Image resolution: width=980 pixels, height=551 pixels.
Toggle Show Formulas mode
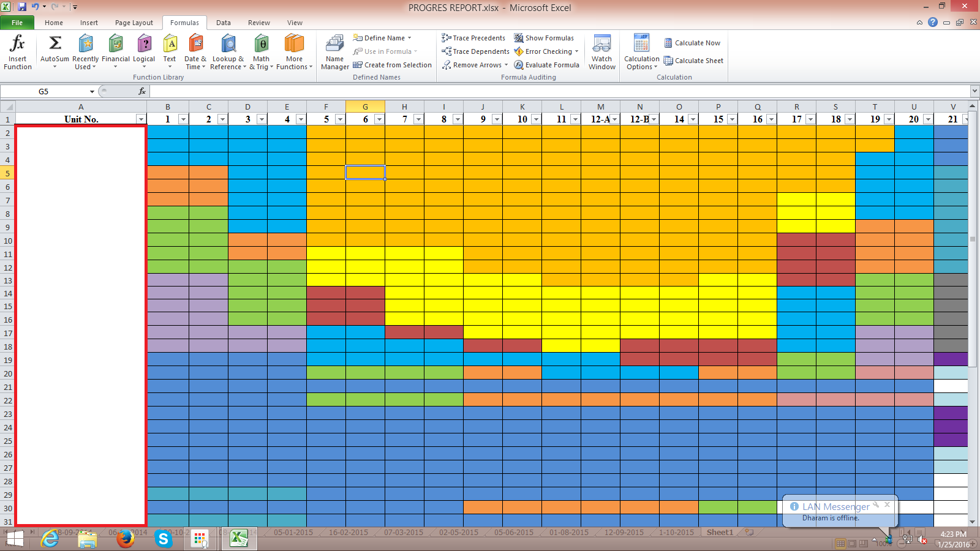[x=544, y=38]
